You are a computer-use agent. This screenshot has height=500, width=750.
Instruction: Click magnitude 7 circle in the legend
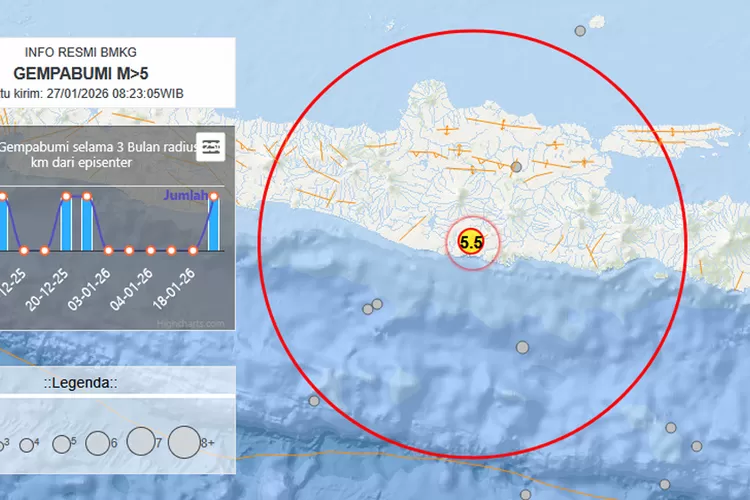click(141, 442)
